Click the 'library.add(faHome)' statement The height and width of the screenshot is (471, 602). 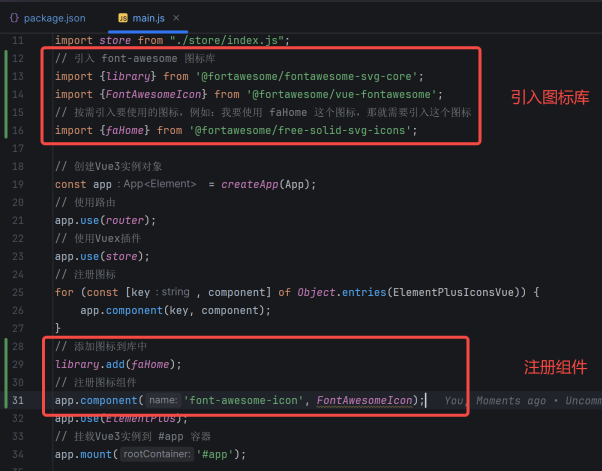click(118, 364)
